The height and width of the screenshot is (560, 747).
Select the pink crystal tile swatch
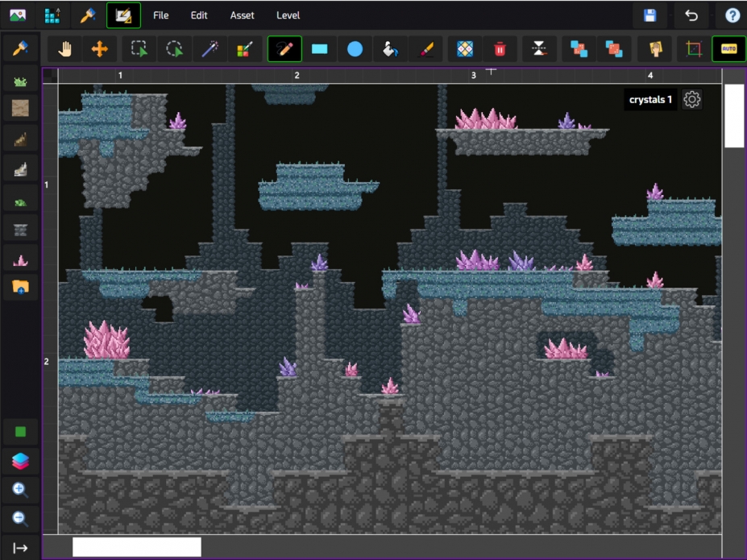click(x=21, y=259)
